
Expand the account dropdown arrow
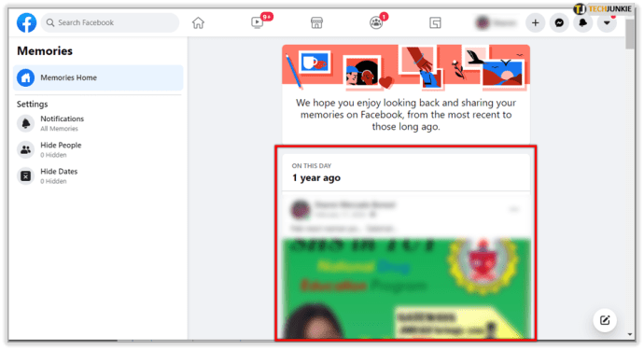(x=607, y=22)
